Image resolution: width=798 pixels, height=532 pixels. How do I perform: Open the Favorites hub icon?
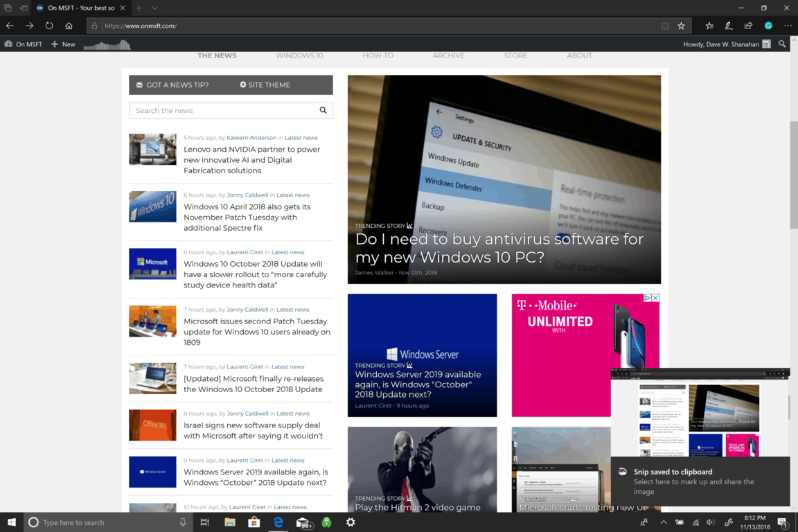[x=709, y=26]
